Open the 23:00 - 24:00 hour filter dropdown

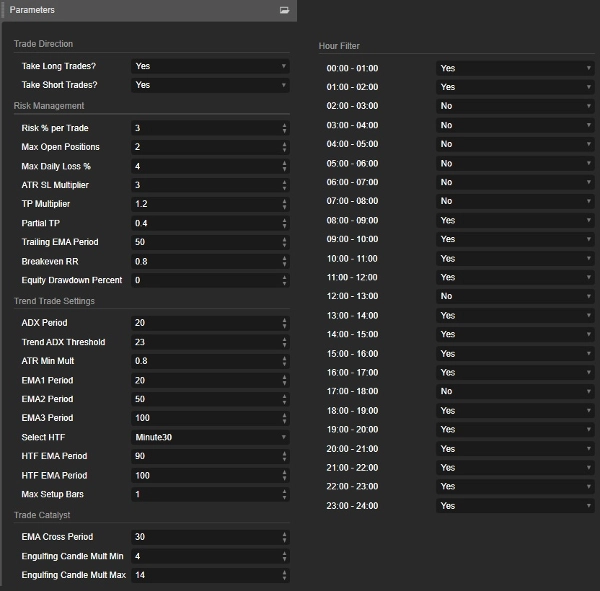pos(515,506)
